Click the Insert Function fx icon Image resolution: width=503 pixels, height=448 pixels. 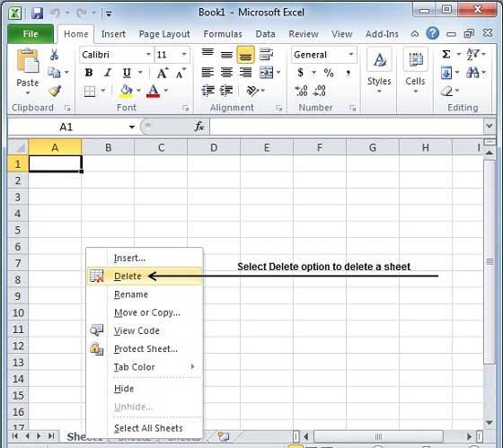[x=199, y=127]
